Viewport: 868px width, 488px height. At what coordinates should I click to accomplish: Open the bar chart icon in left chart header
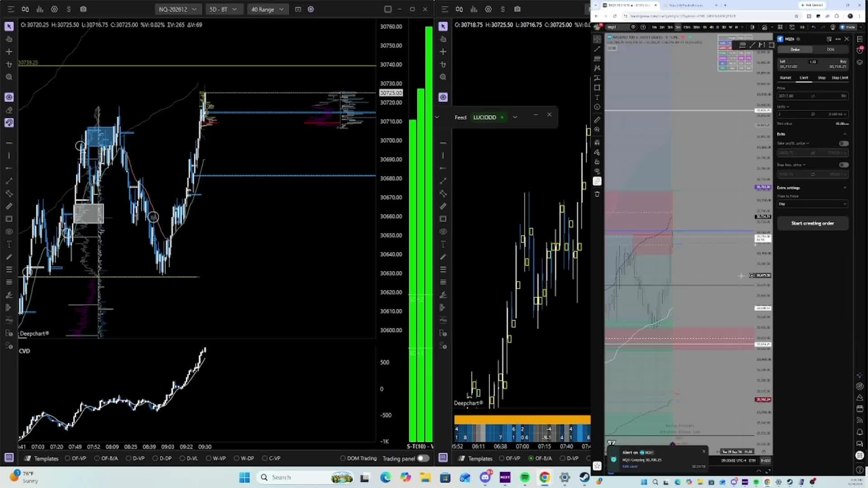click(x=40, y=9)
